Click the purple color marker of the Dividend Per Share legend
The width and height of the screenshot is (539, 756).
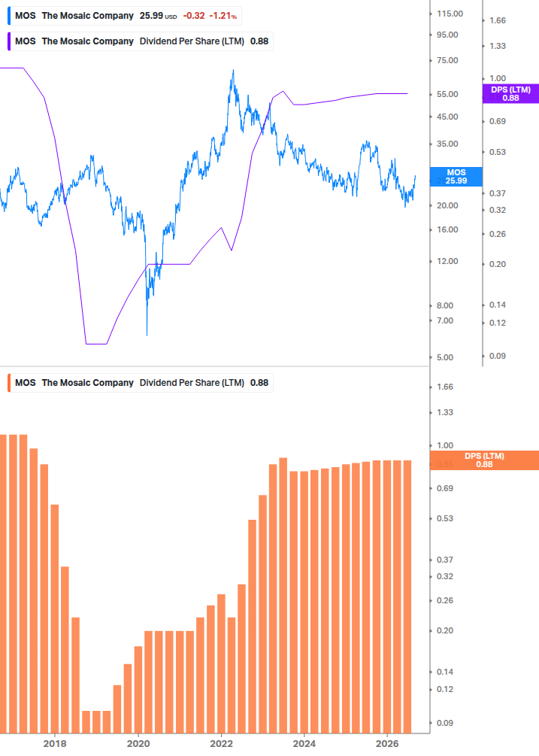[x=9, y=41]
